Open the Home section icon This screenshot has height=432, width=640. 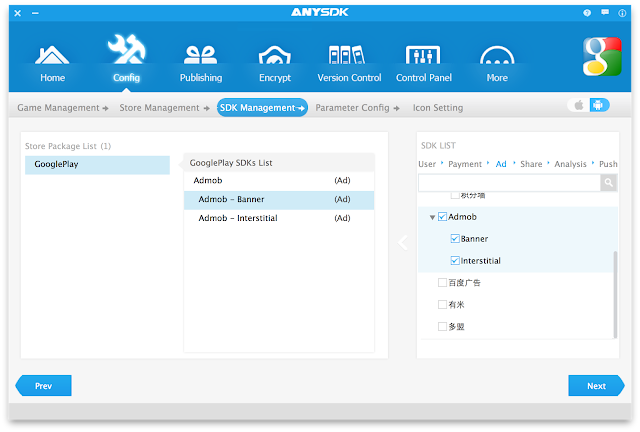pyautogui.click(x=52, y=55)
